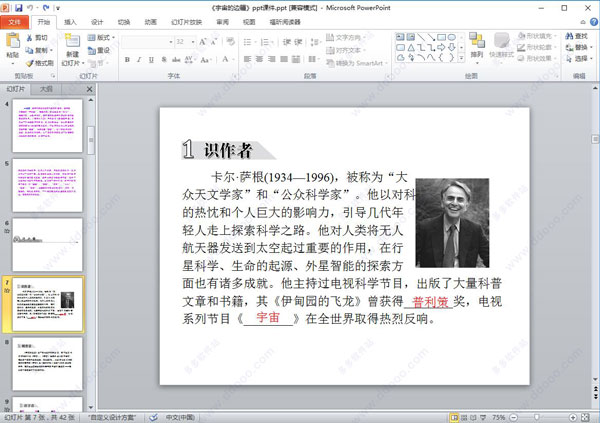
Task: Minimize the ribbon with caret button
Action: click(583, 22)
